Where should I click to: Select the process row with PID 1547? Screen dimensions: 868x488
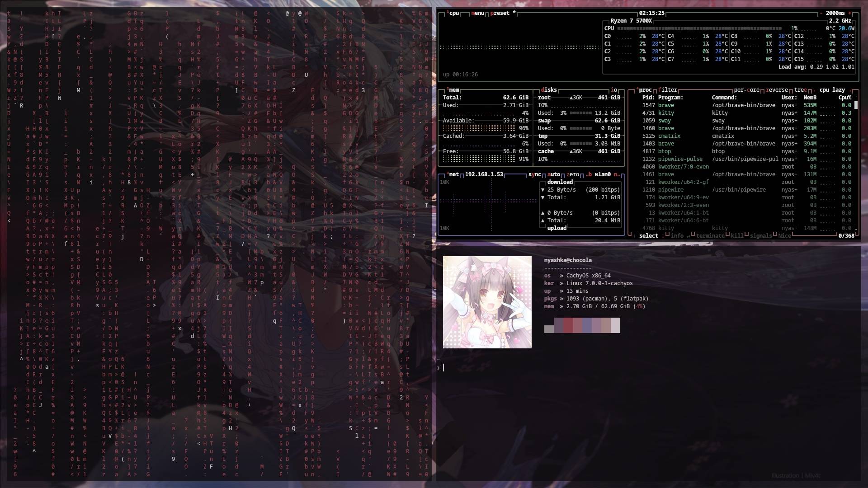pyautogui.click(x=746, y=105)
